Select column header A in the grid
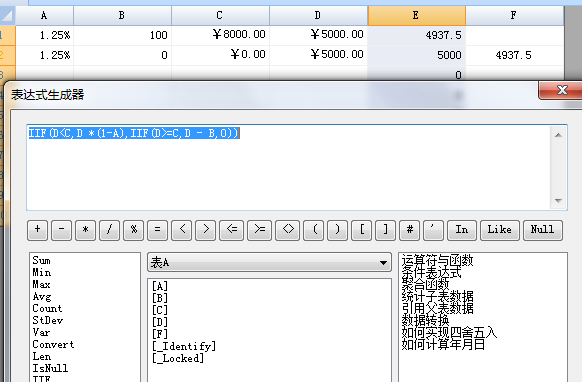582x382 pixels. [44, 16]
